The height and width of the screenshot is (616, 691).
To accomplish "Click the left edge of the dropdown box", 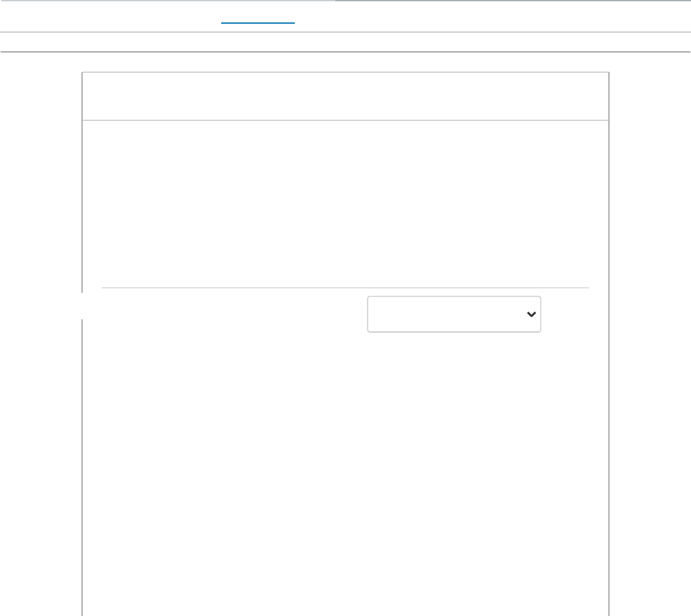I will coord(369,314).
